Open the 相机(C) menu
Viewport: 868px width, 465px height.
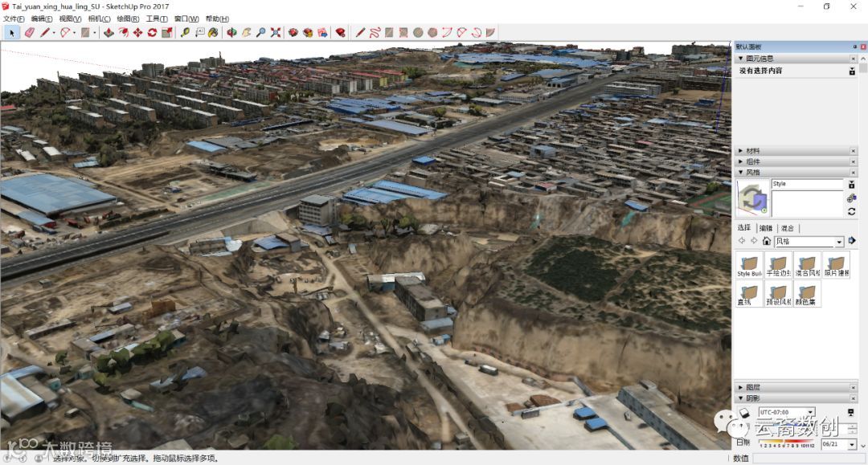[x=99, y=18]
